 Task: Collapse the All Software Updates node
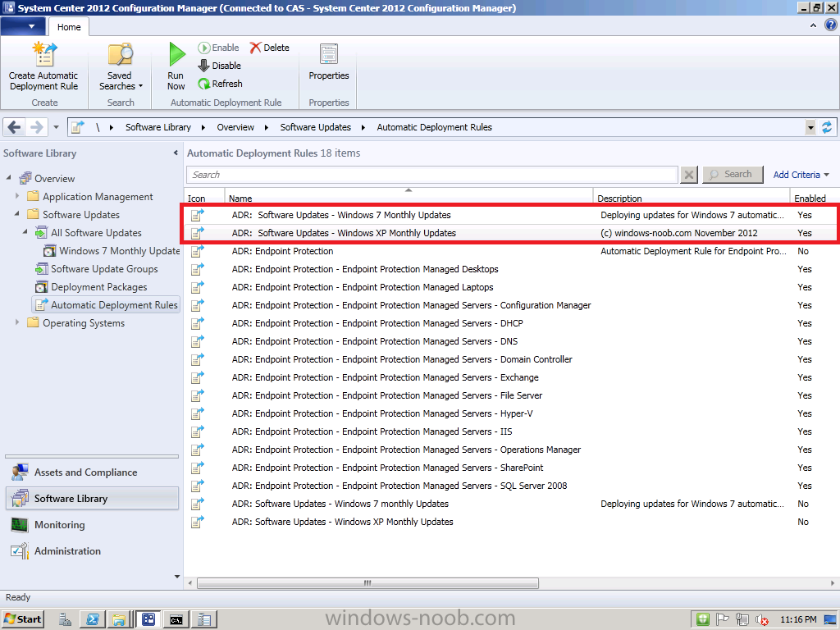pos(25,232)
